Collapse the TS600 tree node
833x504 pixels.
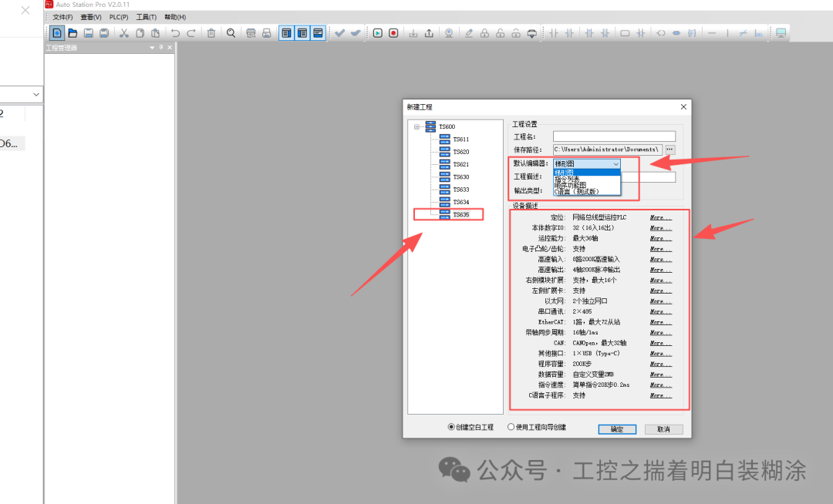coord(417,127)
